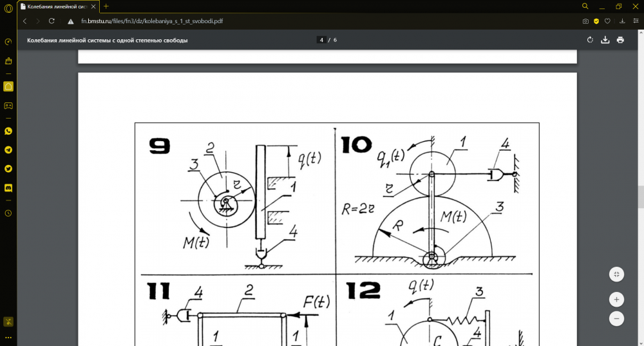Zoom in the PDF
644x346 pixels.
(x=616, y=300)
